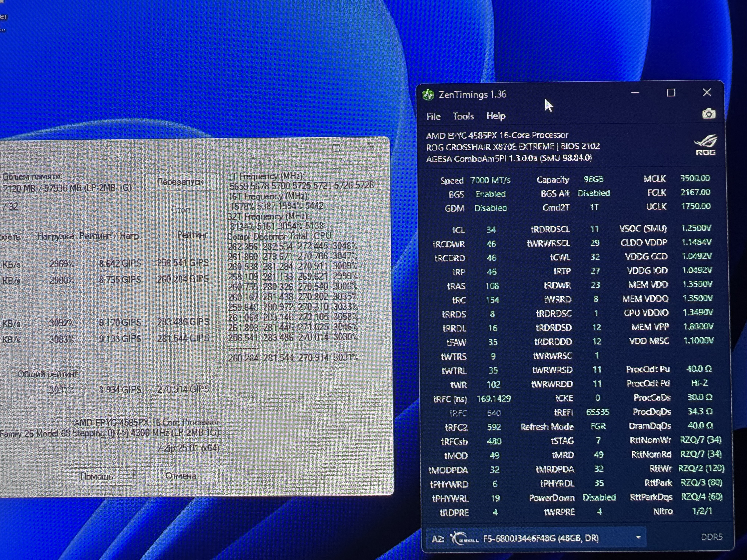Viewport: 747px width, 560px height.
Task: Close the ZenTimings window
Action: coord(707,92)
